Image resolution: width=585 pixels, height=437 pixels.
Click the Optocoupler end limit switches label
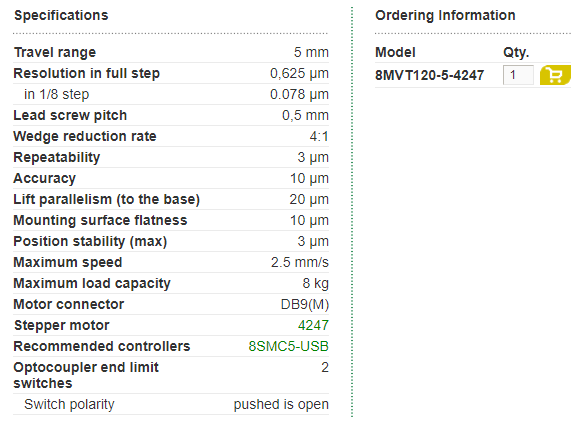click(x=86, y=375)
